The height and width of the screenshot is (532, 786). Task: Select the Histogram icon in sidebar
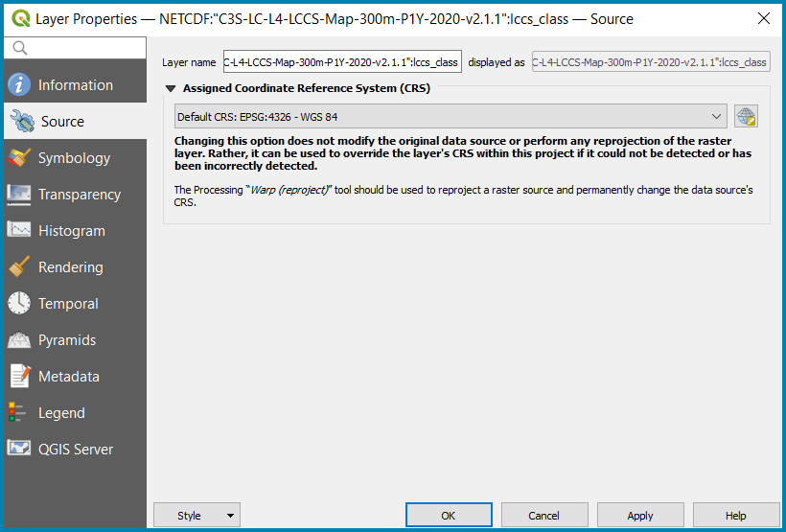(x=19, y=231)
